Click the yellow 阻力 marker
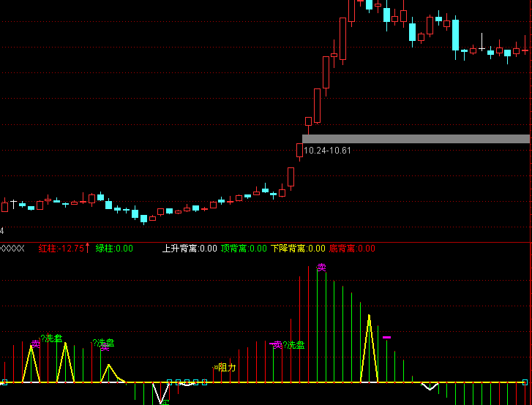 [227, 368]
